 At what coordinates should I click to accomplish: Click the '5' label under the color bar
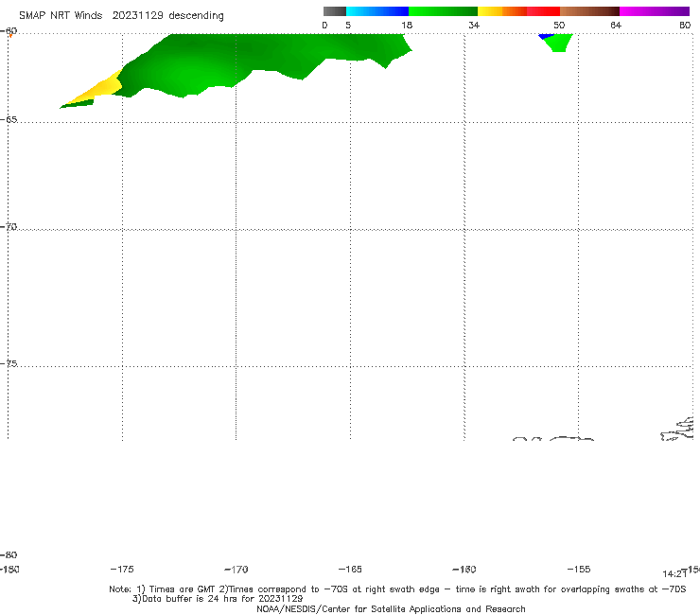point(348,25)
